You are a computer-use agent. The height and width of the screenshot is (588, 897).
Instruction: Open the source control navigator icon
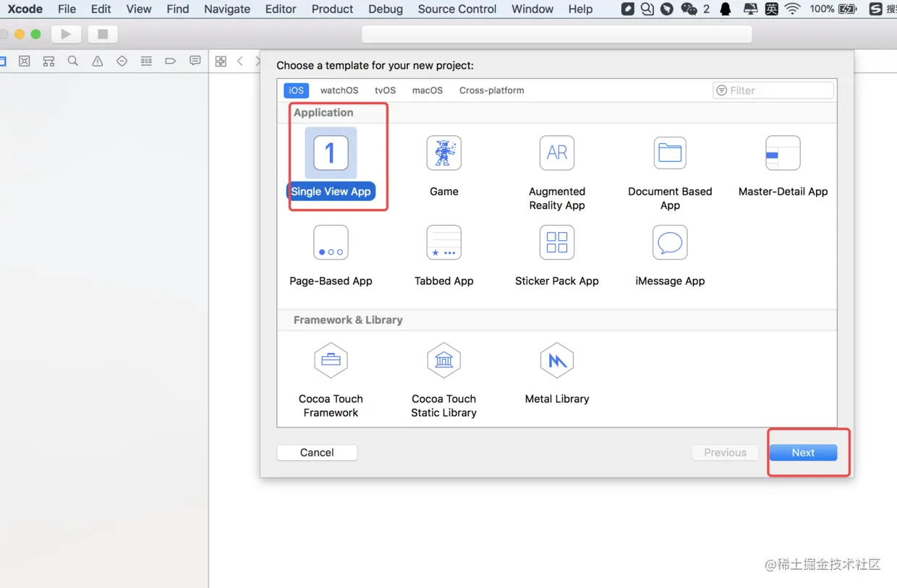(24, 61)
